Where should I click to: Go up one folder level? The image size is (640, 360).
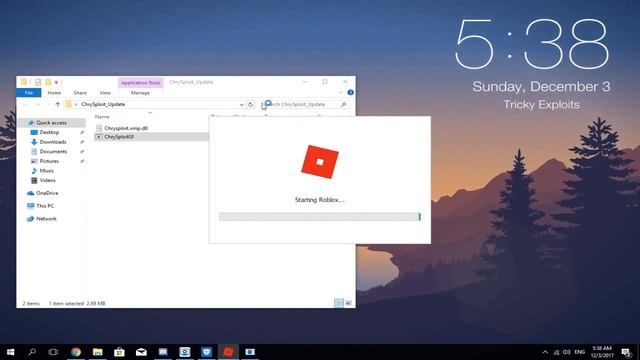pyautogui.click(x=58, y=104)
